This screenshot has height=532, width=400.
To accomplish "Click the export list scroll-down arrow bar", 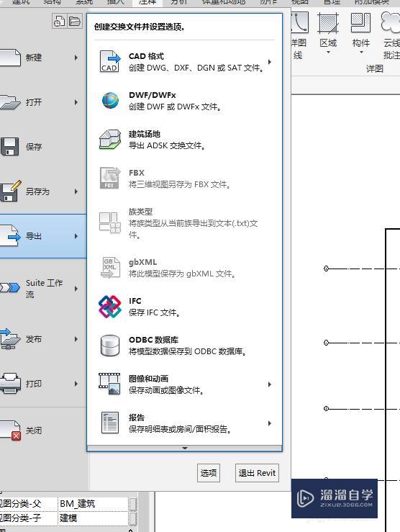I will click(184, 448).
